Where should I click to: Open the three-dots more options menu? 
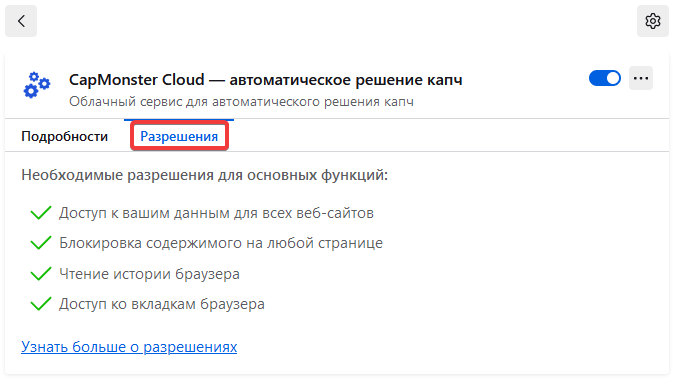(x=641, y=78)
